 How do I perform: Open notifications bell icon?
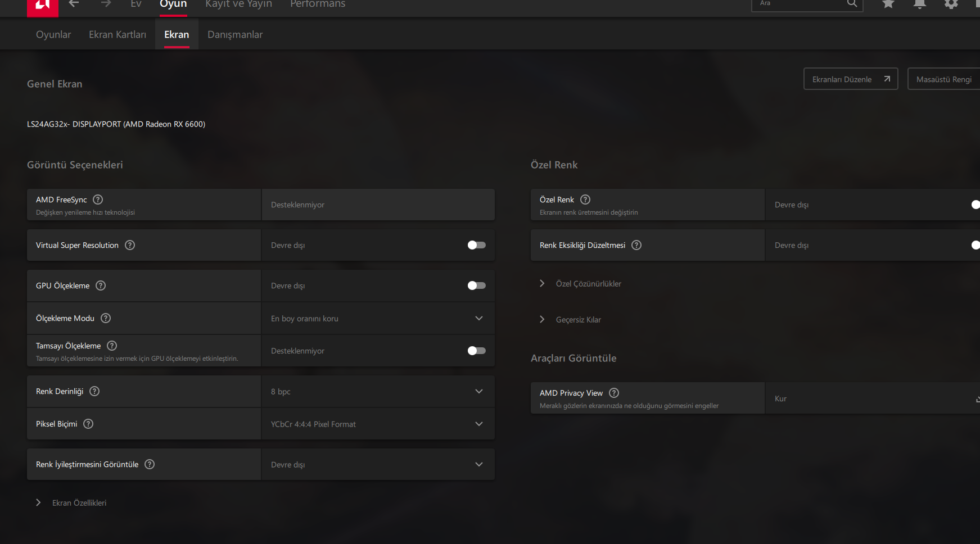pos(920,4)
